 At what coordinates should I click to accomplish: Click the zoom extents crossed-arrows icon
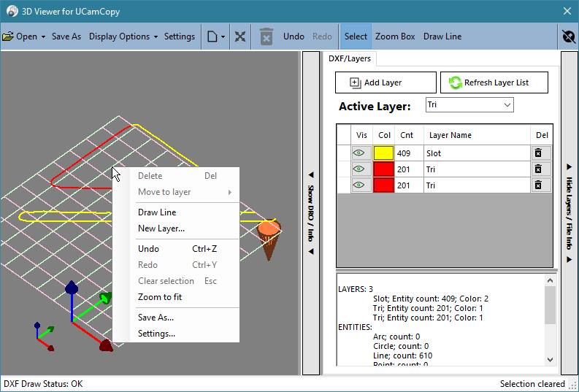[240, 36]
